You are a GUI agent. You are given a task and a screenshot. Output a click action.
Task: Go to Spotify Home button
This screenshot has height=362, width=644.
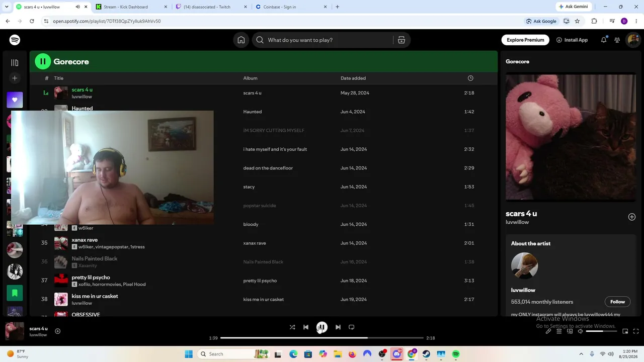point(241,40)
